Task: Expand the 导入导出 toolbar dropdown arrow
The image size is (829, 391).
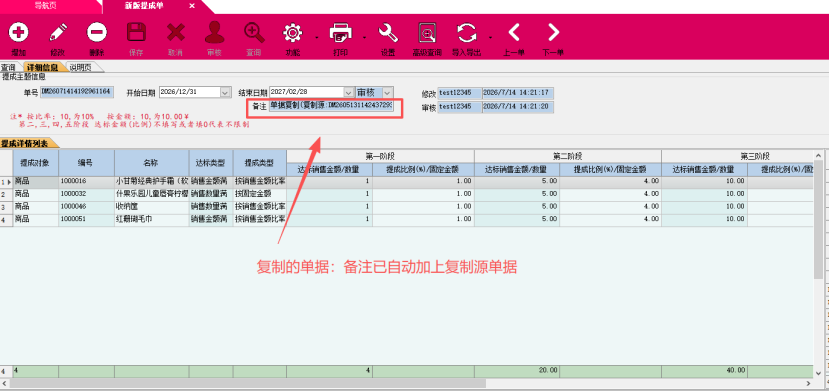Action: click(490, 38)
